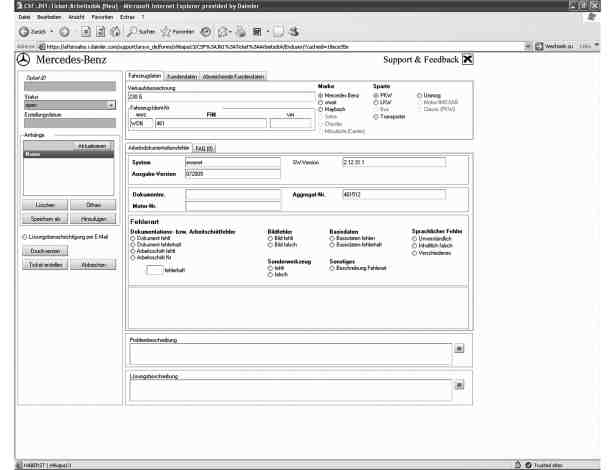Select the Unimog radio button
Viewport: 615px width, 470px height.
[x=419, y=95]
